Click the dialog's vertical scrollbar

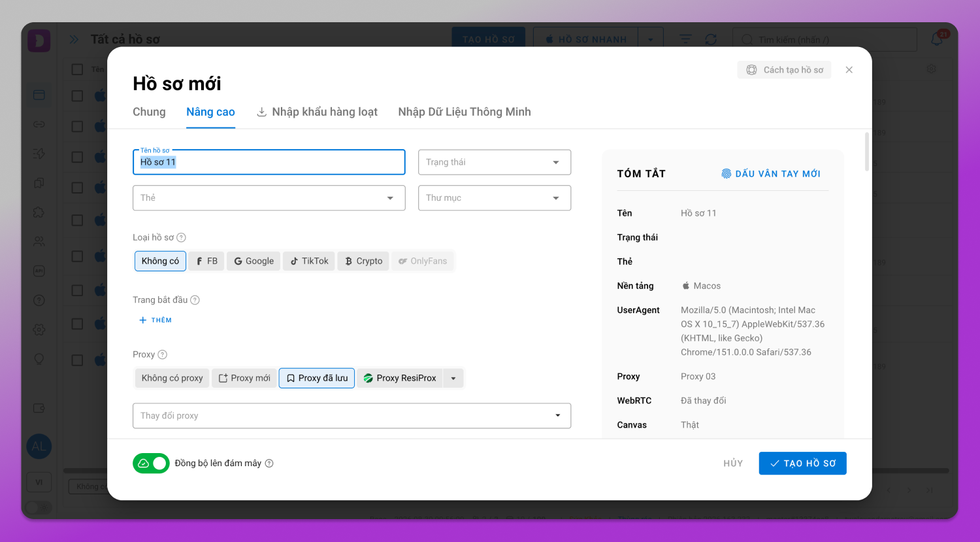point(867,152)
